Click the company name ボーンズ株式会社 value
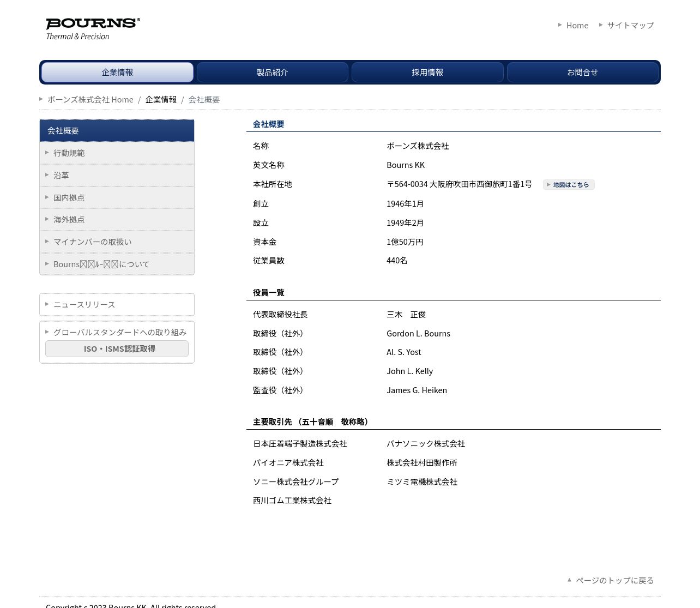The image size is (700, 608). [418, 146]
